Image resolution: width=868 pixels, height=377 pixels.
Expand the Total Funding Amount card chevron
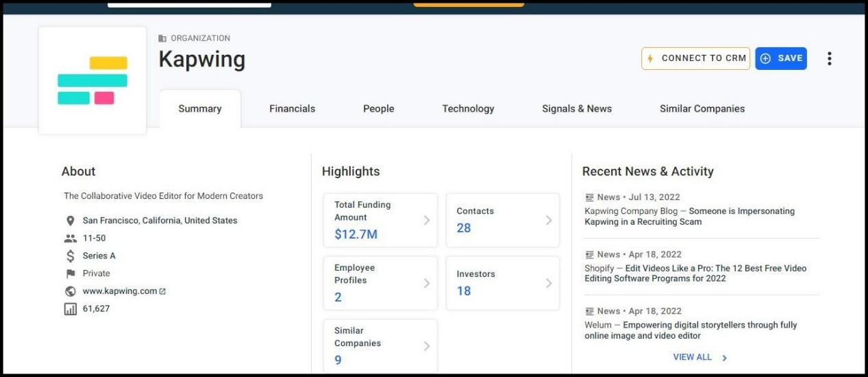click(426, 220)
